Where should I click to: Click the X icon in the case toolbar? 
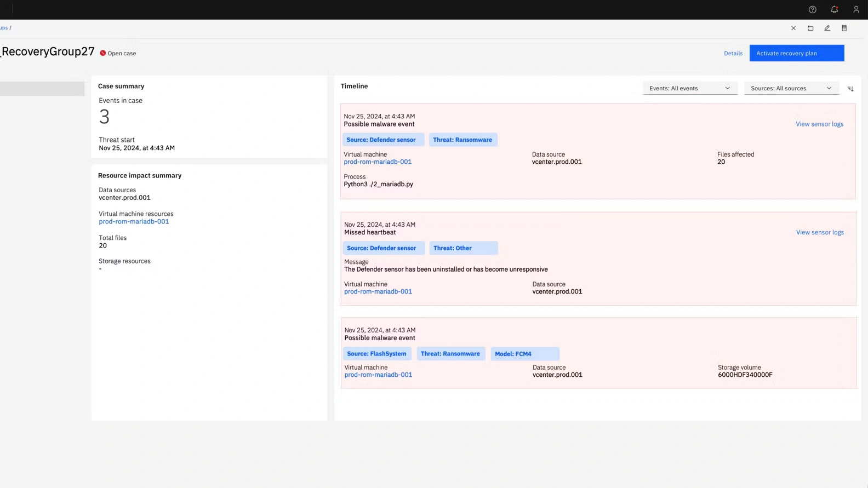pyautogui.click(x=793, y=28)
